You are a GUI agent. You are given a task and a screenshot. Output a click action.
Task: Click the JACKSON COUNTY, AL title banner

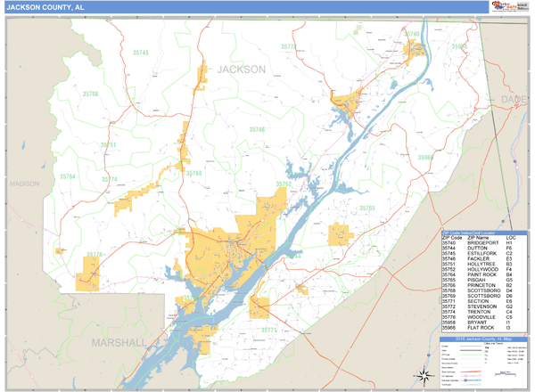(246, 7)
